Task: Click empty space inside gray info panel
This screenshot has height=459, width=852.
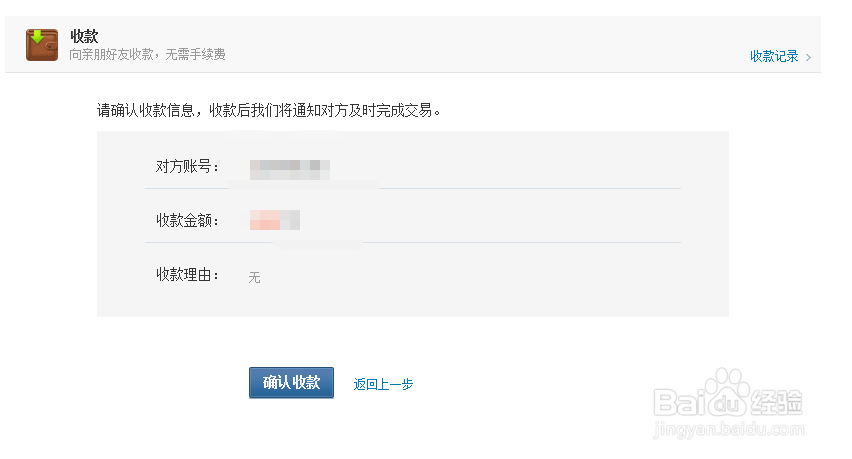Action: [x=516, y=277]
